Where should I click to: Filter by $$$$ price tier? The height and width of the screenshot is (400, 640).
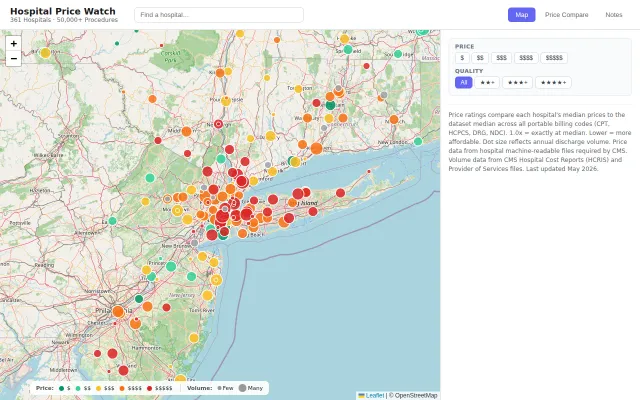(x=526, y=58)
